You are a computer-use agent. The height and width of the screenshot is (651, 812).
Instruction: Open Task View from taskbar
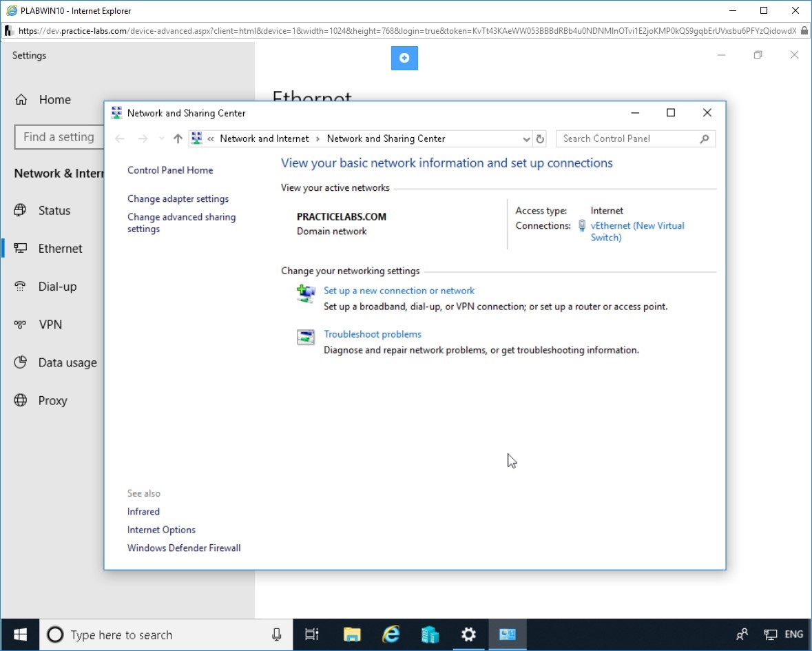click(312, 634)
